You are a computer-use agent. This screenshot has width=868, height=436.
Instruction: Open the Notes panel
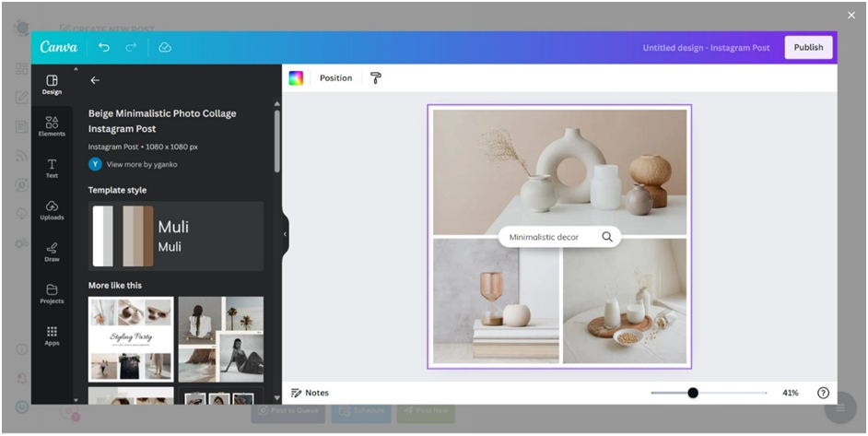pos(310,393)
